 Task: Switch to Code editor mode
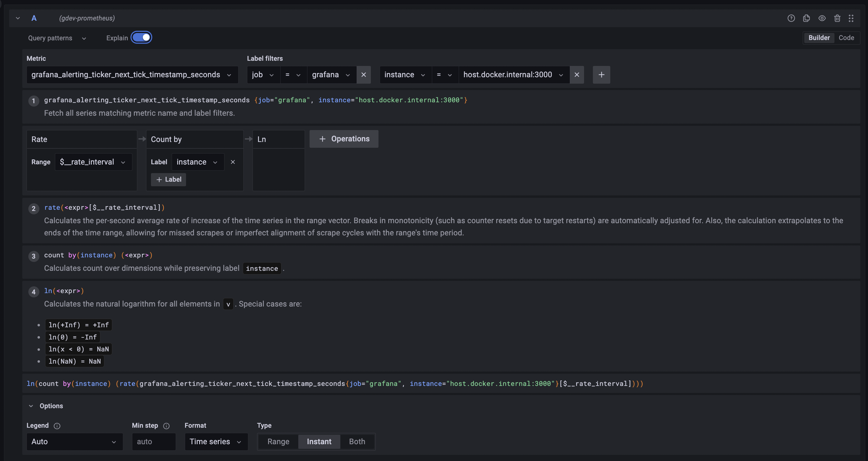click(846, 38)
